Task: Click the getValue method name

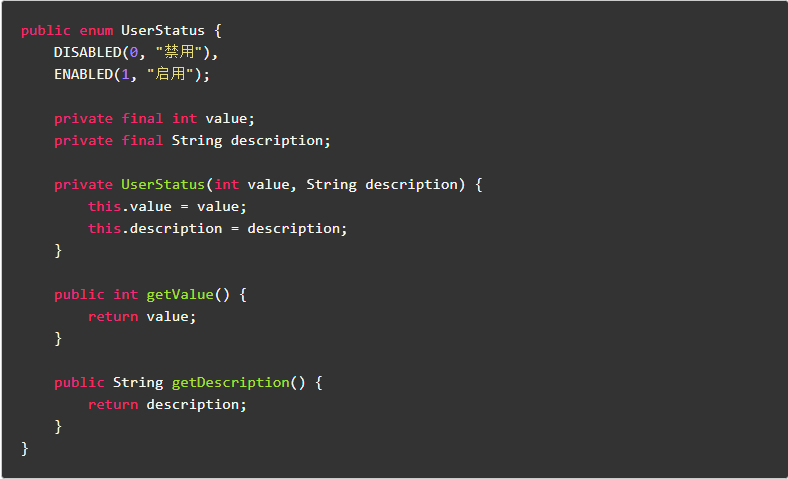Action: coord(180,294)
